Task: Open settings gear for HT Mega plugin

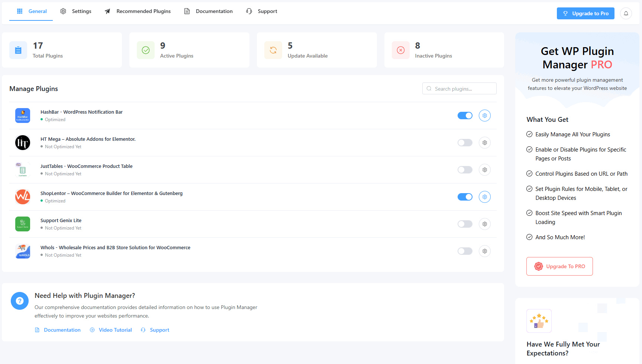Action: (x=485, y=143)
